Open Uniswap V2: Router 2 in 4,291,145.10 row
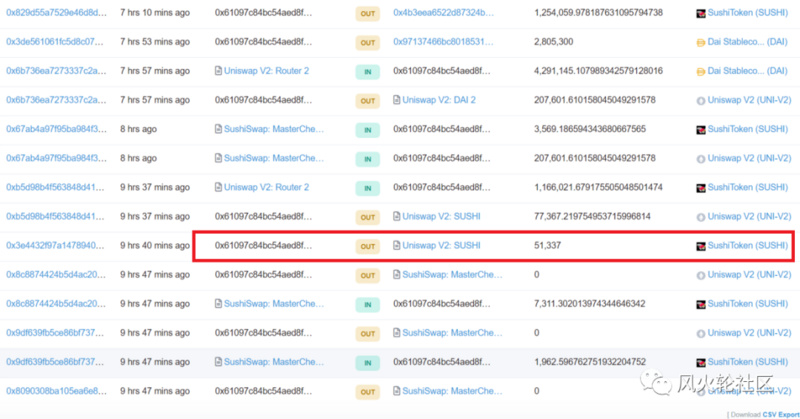This screenshot has height=419, width=800. [x=266, y=71]
